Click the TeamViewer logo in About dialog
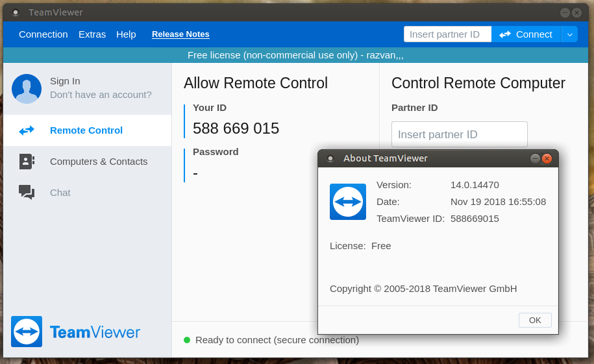The height and width of the screenshot is (364, 594). tap(348, 202)
